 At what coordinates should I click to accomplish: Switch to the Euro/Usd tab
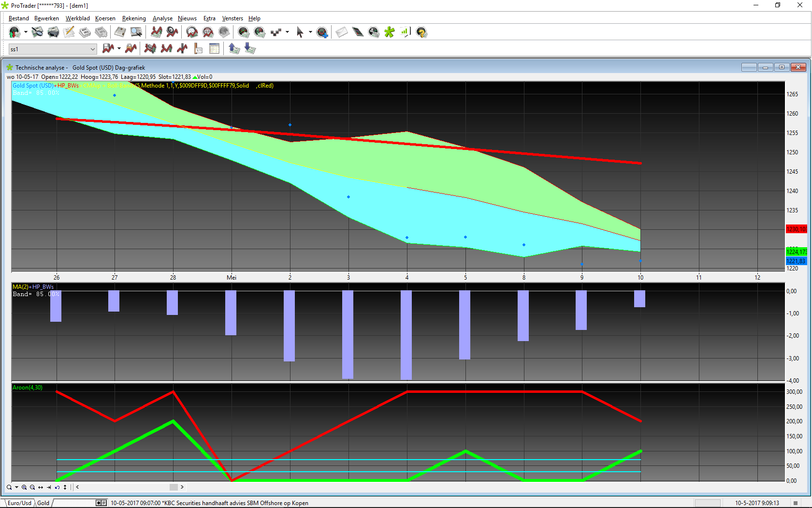pyautogui.click(x=19, y=503)
